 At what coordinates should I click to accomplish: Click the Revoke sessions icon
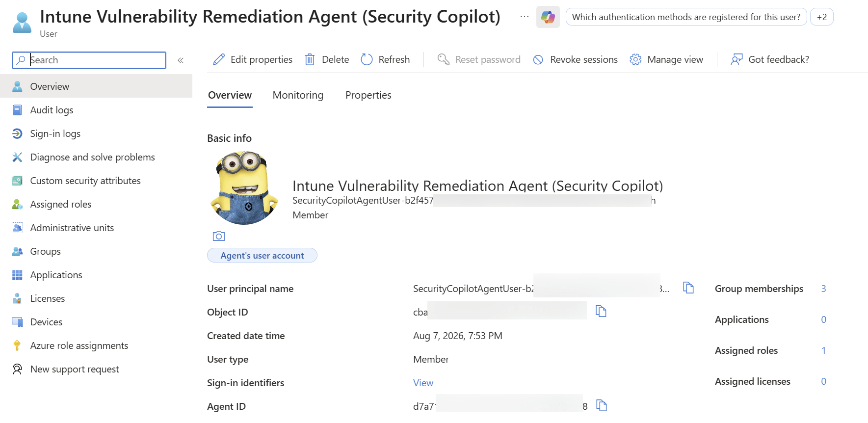tap(538, 59)
